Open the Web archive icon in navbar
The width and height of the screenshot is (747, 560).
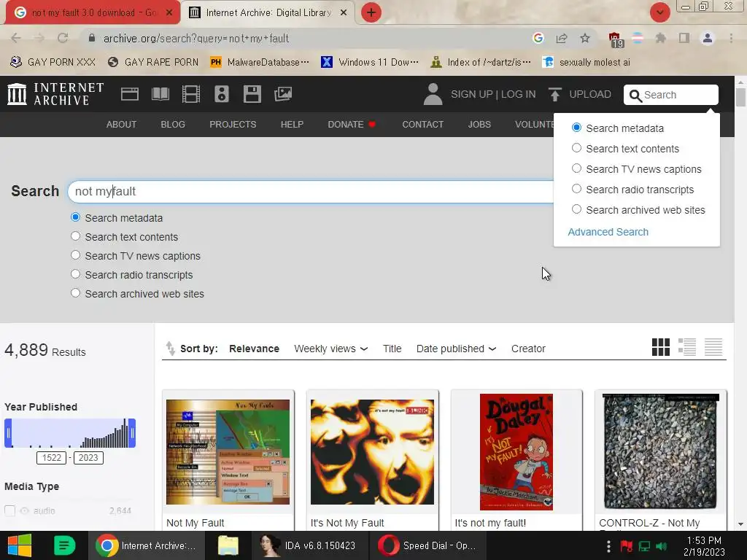[130, 94]
